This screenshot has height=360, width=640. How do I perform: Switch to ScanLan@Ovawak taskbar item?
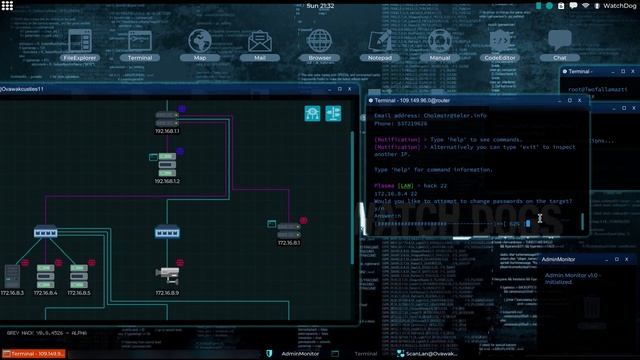[x=428, y=354]
